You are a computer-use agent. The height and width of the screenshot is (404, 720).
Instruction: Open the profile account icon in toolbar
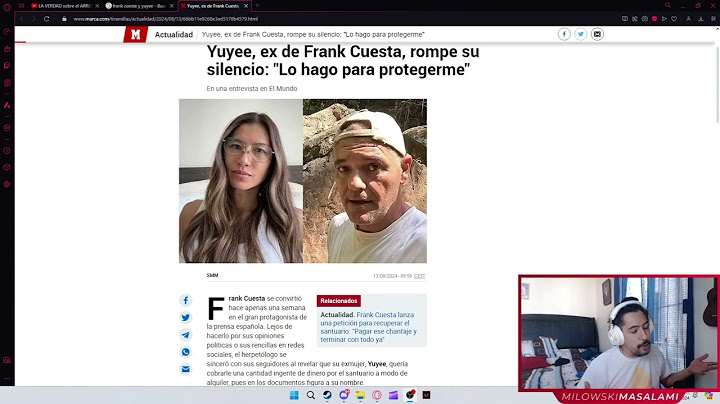pos(688,19)
